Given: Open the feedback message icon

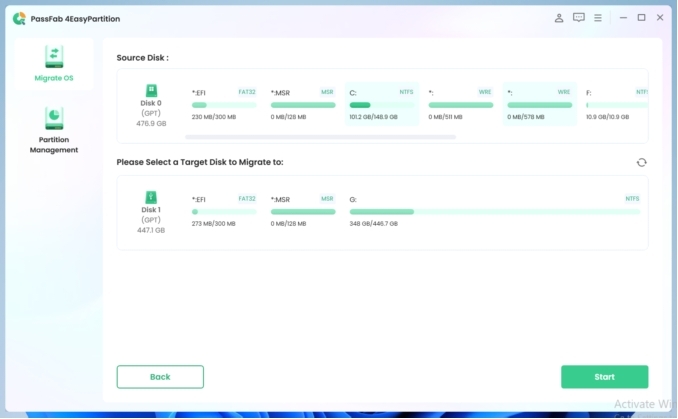Looking at the screenshot, I should coord(579,18).
